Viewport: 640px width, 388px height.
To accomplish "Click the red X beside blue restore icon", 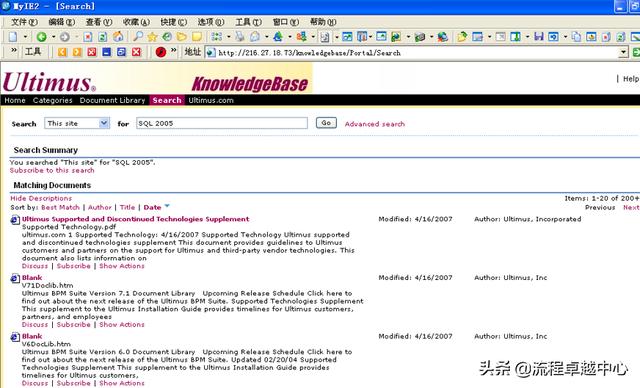I will pos(136,52).
